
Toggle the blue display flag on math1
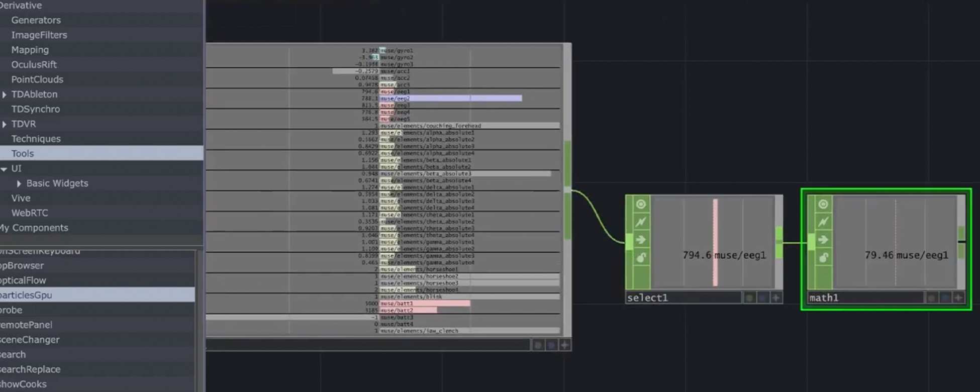coord(945,298)
